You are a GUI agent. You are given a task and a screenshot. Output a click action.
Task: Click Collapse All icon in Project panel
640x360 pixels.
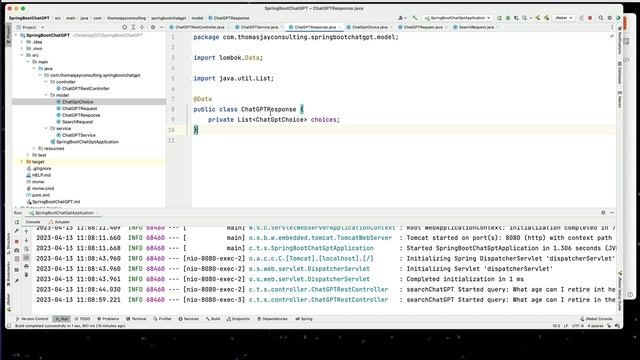click(142, 27)
